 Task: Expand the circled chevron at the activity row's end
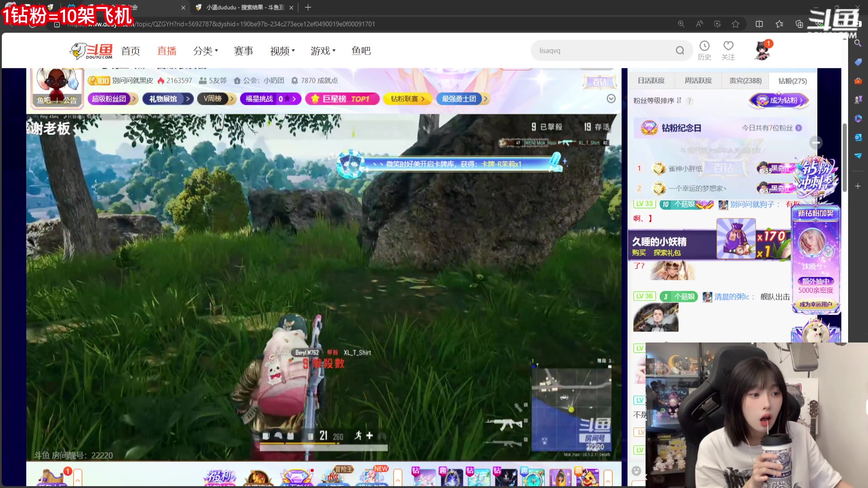click(611, 99)
